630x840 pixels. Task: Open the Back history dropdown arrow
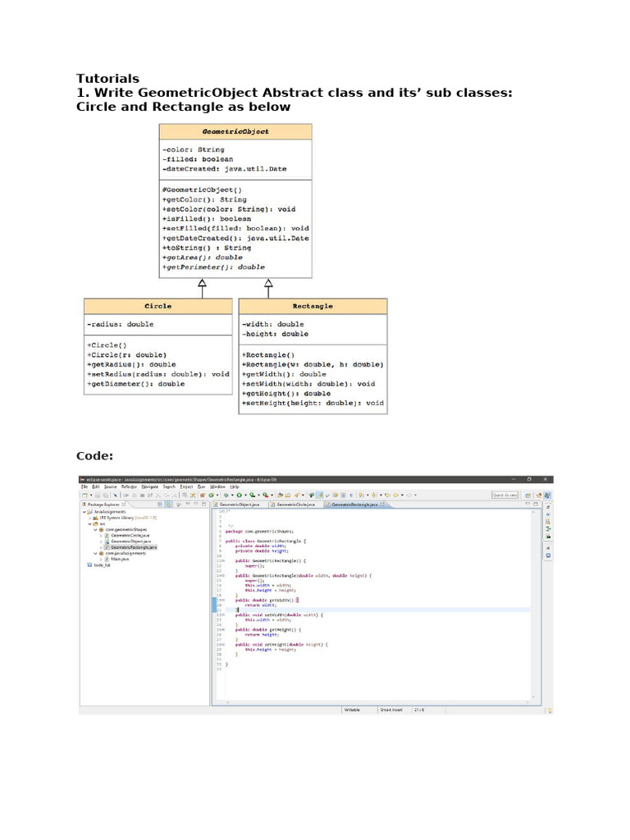pyautogui.click(x=402, y=495)
